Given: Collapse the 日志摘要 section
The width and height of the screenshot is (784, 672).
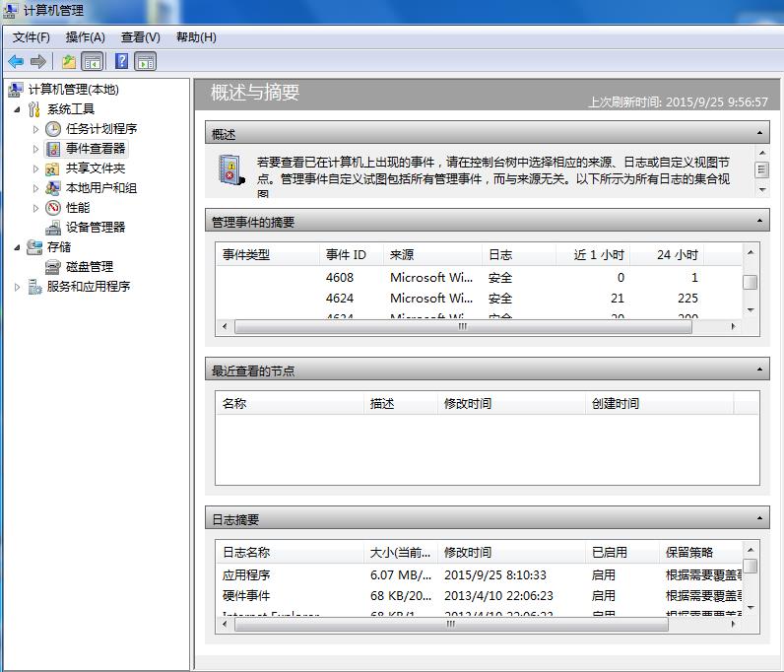Looking at the screenshot, I should click(x=760, y=519).
